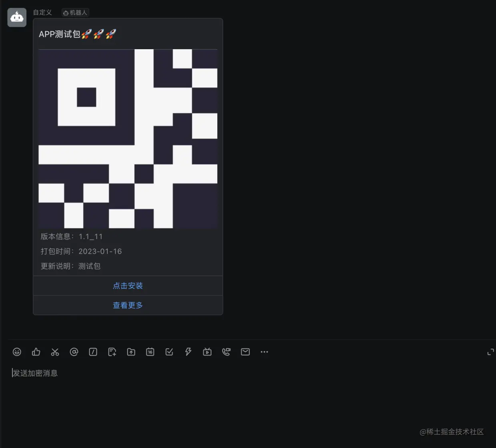Click the phone call icon

pos(226,352)
